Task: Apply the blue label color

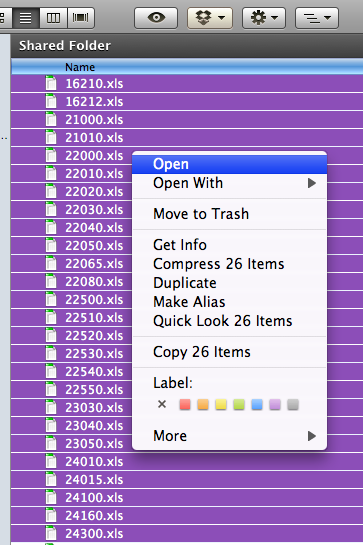Action: (x=257, y=404)
